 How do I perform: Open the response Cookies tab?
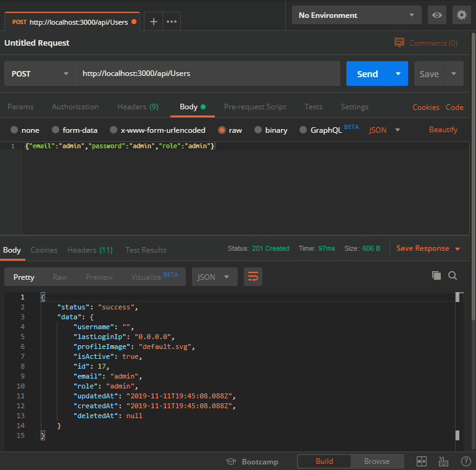44,250
